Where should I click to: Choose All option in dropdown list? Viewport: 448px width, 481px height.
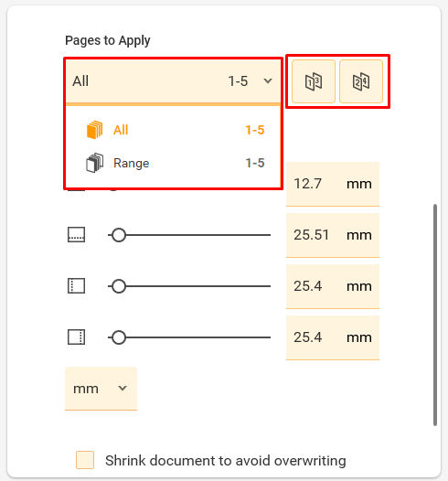click(173, 130)
